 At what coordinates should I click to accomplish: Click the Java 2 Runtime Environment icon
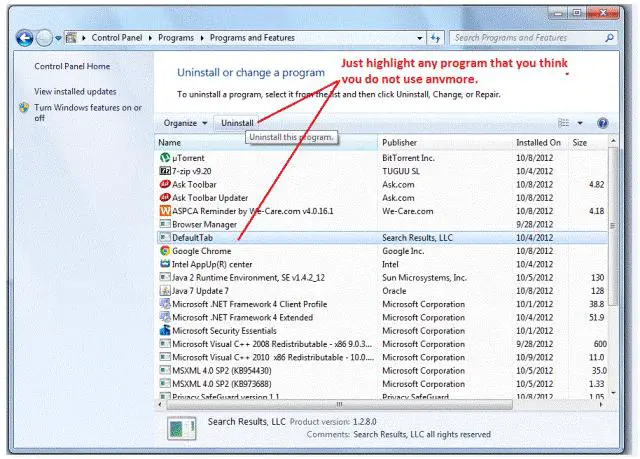(165, 277)
